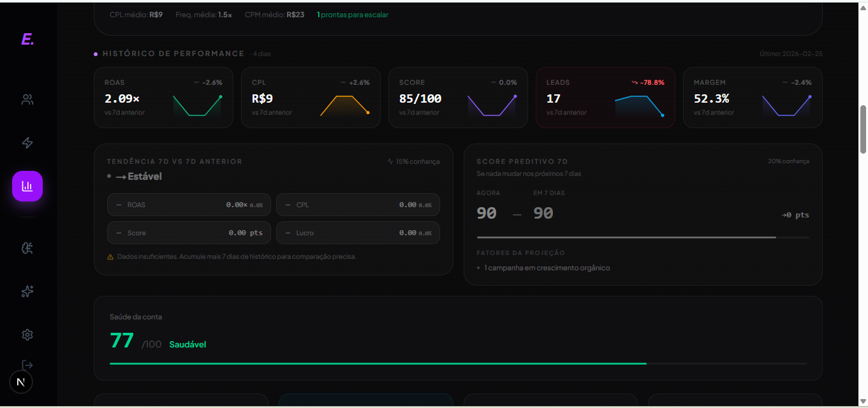868x408 pixels.
Task: Select the sparkles magic icon in sidebar
Action: 27,291
